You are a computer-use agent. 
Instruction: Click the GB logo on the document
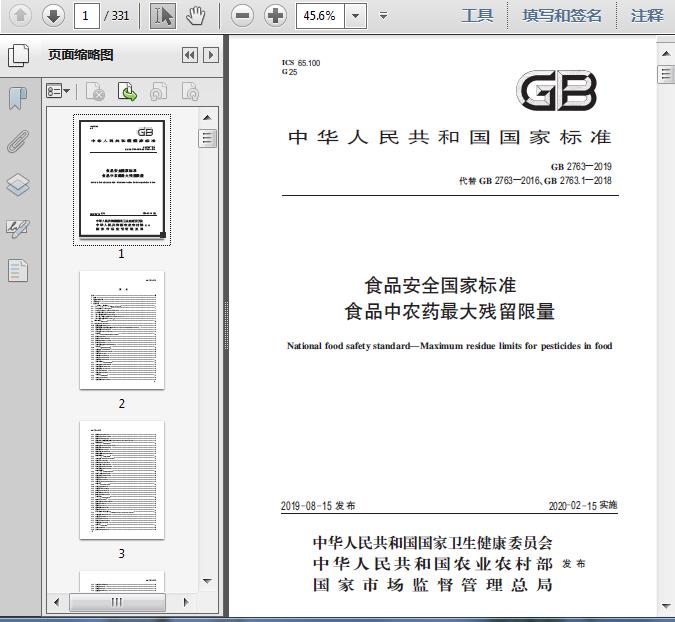(556, 91)
